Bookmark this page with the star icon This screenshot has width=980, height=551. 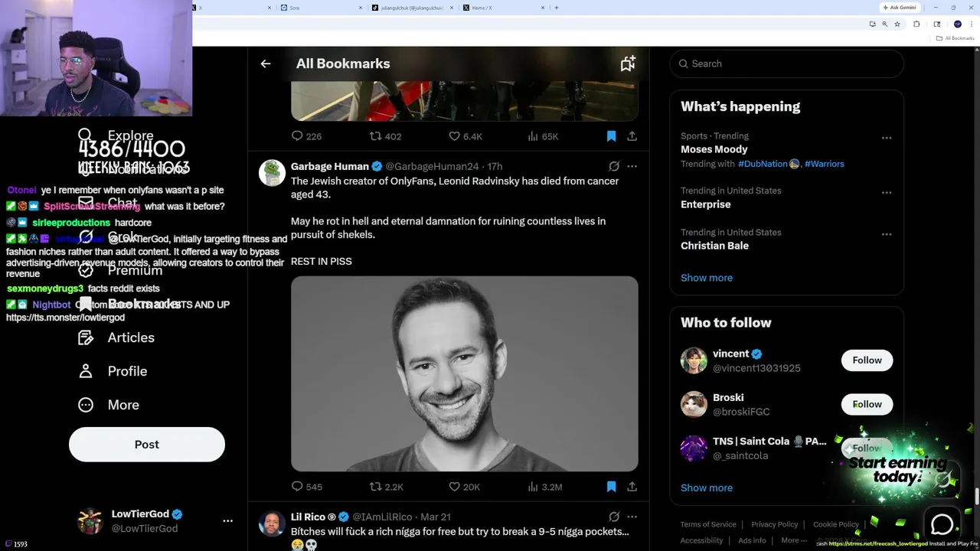(x=897, y=24)
